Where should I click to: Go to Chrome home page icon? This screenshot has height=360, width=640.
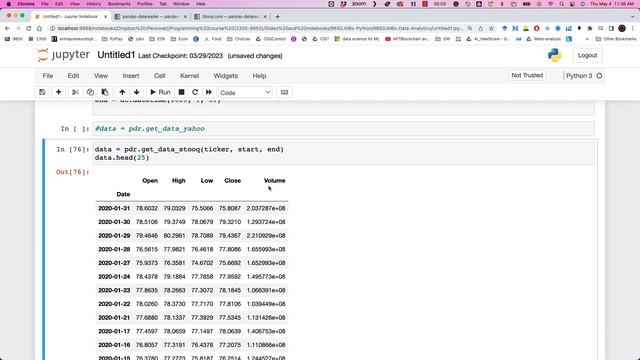(39, 28)
